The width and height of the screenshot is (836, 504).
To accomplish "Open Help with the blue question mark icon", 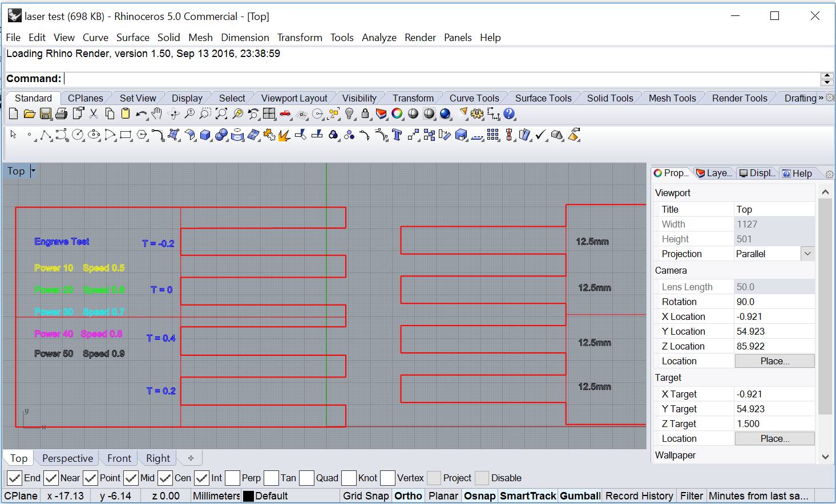I will pyautogui.click(x=509, y=113).
